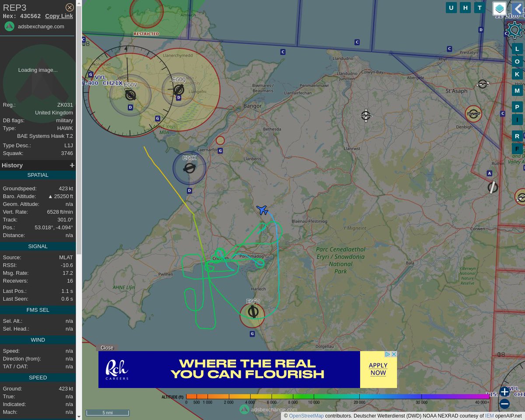Open the map layers selector cube icon

499,8
